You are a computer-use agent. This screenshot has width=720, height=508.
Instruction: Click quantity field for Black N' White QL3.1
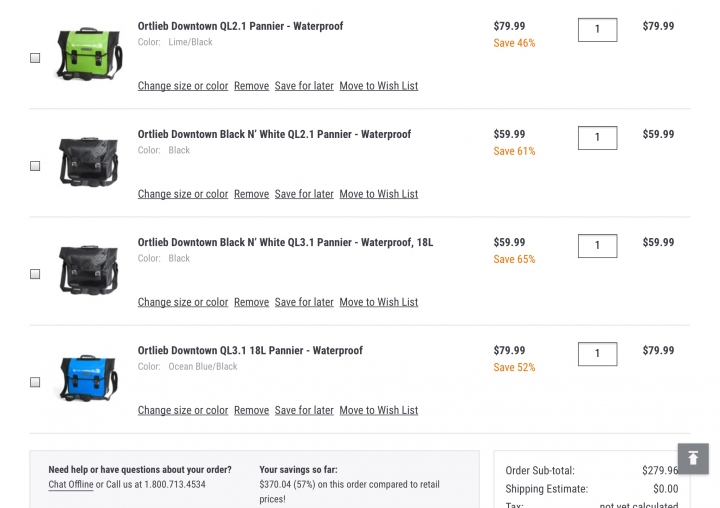pyautogui.click(x=597, y=245)
